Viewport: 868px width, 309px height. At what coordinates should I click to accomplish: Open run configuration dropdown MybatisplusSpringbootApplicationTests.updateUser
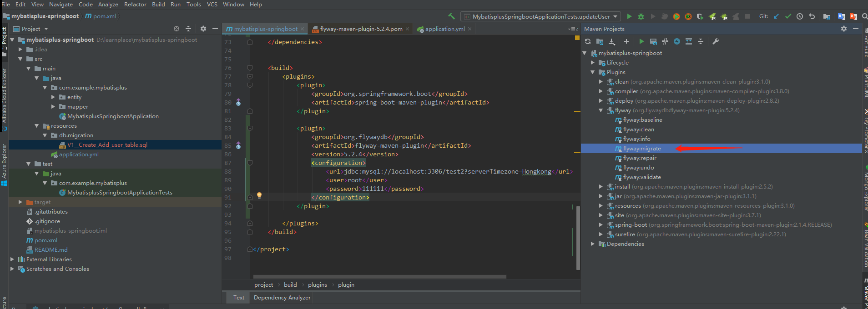[541, 16]
